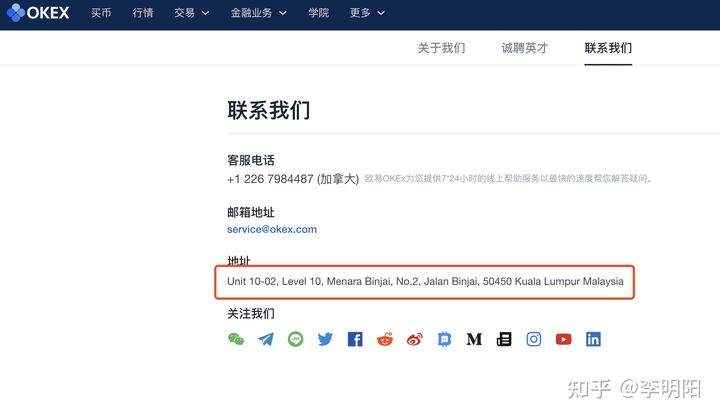Image resolution: width=720 pixels, height=418 pixels.
Task: Expand the 金融业务 dropdown menu
Action: [259, 13]
